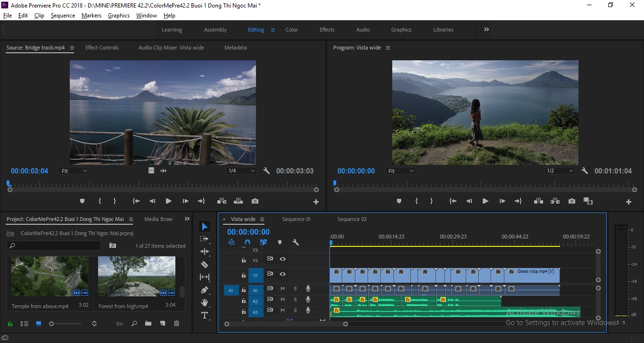Open Source monitor Fit zoom dropdown

pos(74,171)
